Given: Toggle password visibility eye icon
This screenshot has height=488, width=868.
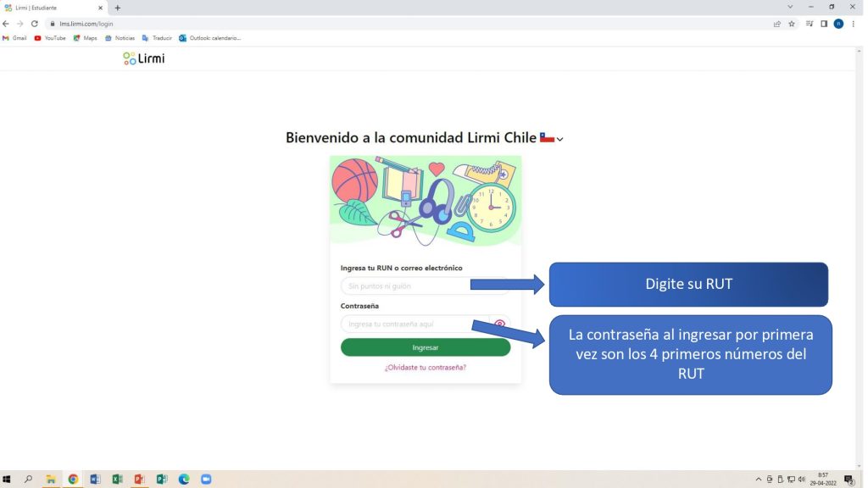Looking at the screenshot, I should click(x=500, y=324).
